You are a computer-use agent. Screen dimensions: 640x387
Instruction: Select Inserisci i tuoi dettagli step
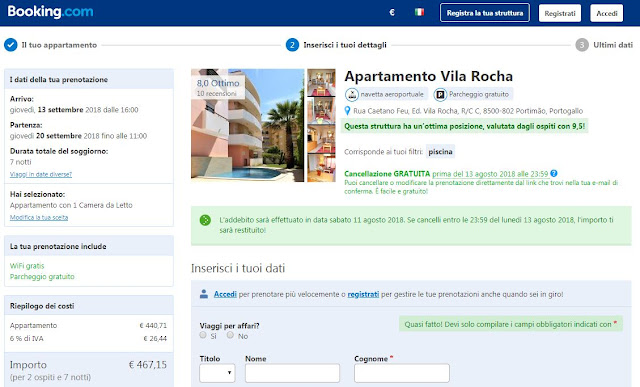(345, 45)
